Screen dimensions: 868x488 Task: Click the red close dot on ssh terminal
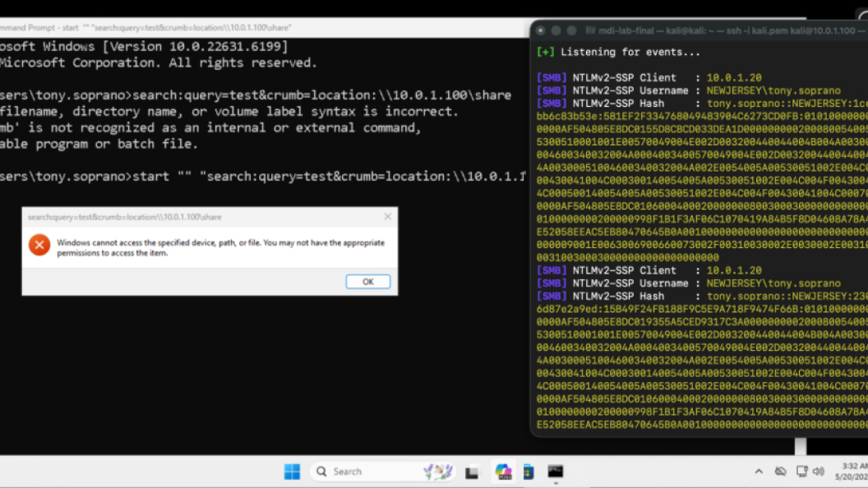pos(541,31)
